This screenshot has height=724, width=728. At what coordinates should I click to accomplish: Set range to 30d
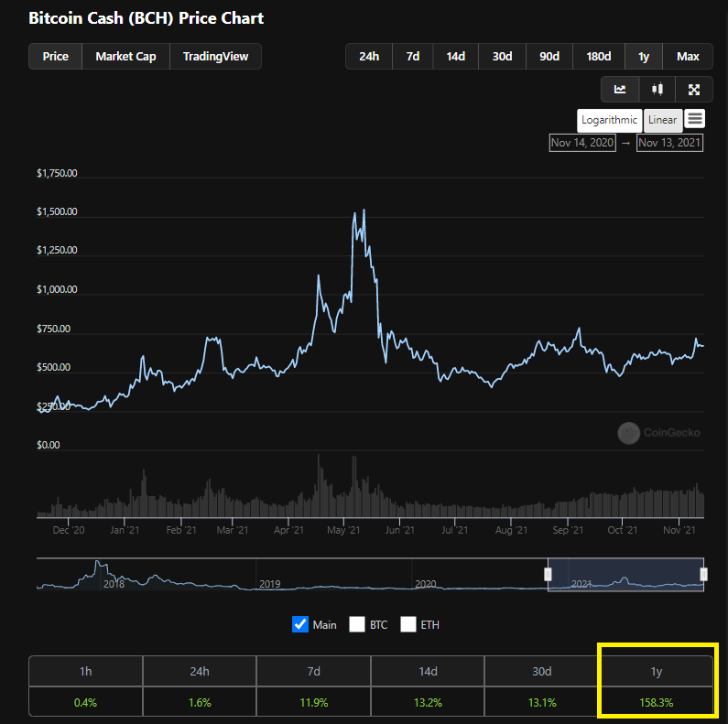click(502, 56)
